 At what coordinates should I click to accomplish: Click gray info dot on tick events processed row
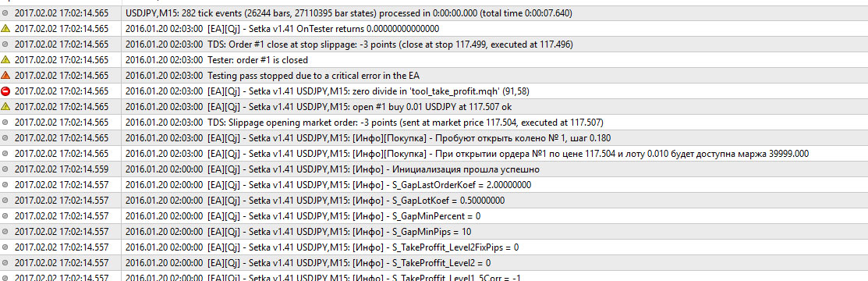[x=6, y=12]
